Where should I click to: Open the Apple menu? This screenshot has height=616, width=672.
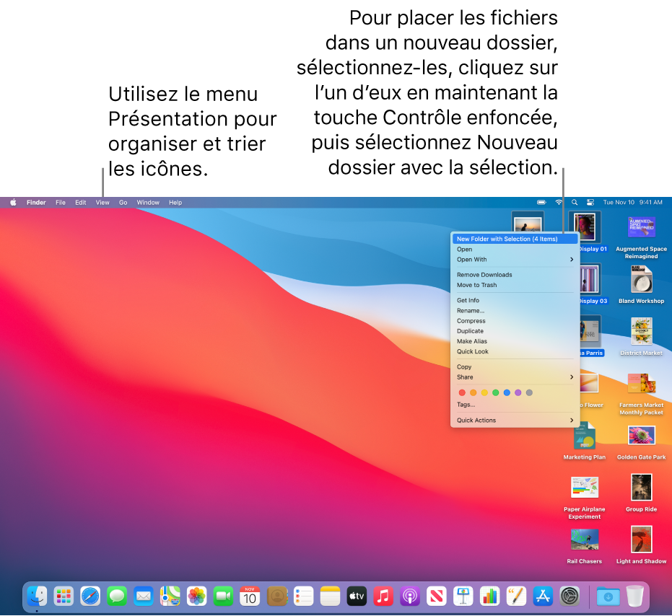click(13, 202)
